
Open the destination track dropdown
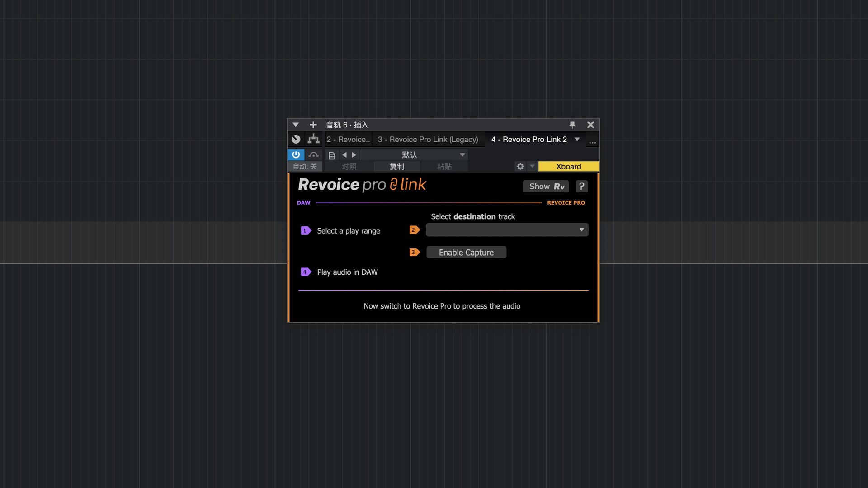[507, 230]
